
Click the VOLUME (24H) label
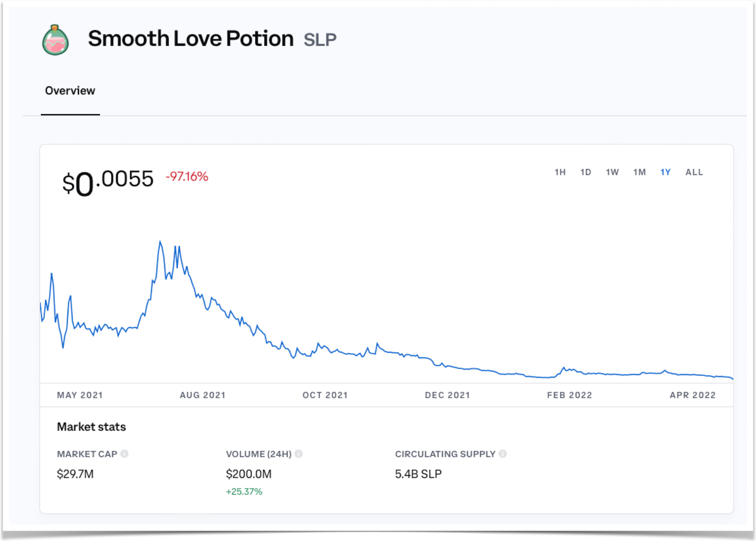[259, 454]
